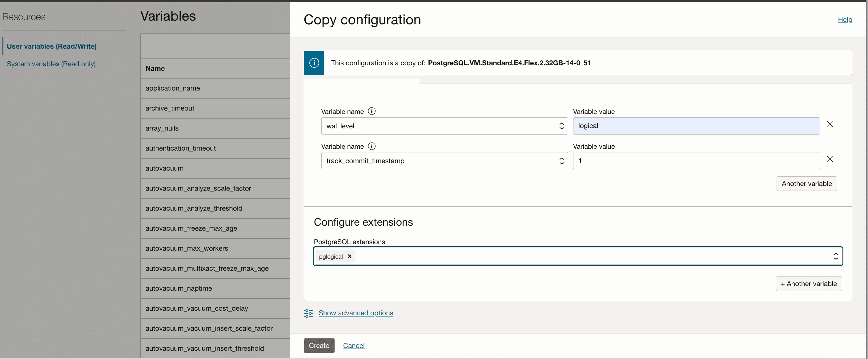The image size is (868, 359).
Task: Click the blue information banner icon
Action: [x=314, y=63]
